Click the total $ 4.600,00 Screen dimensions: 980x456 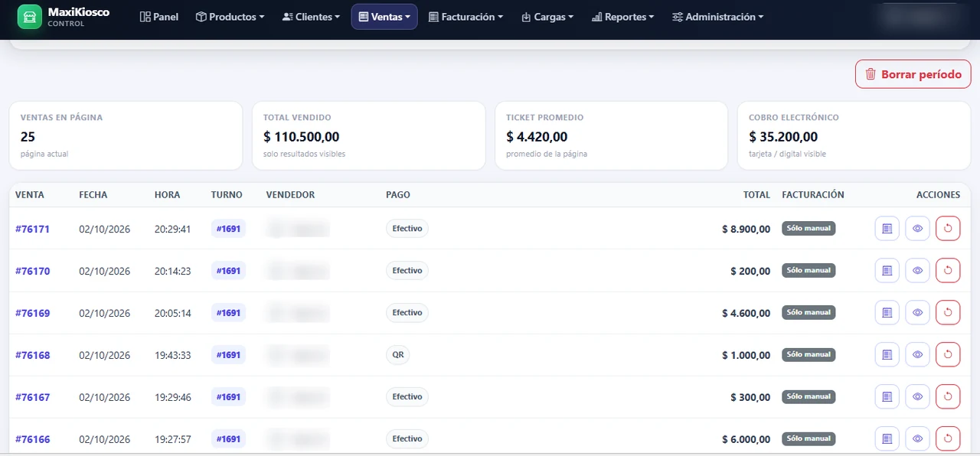(x=746, y=313)
